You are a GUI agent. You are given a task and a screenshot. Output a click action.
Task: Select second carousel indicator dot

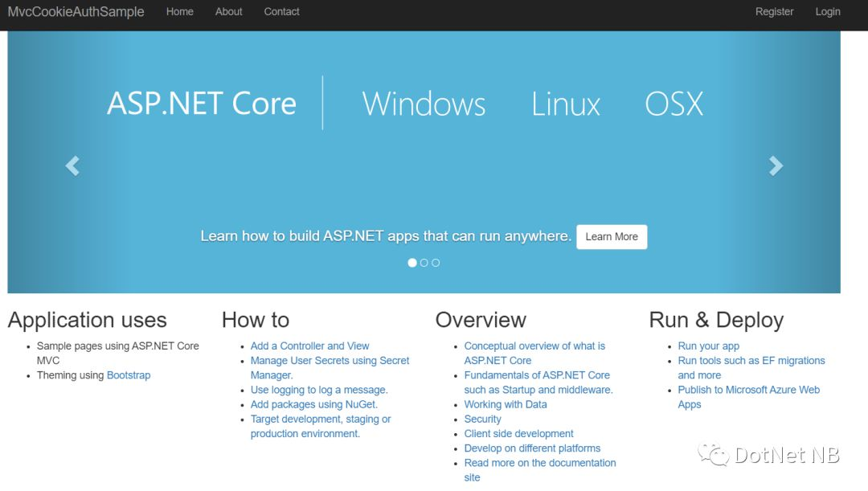click(x=424, y=263)
